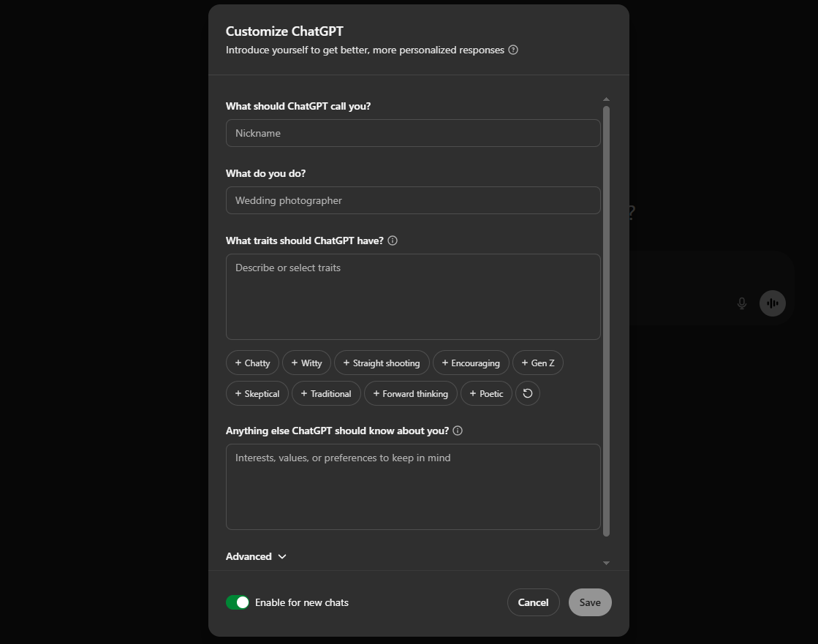Image resolution: width=818 pixels, height=644 pixels.
Task: Click the 'What should ChatGPT call you?' label
Action: 298,106
